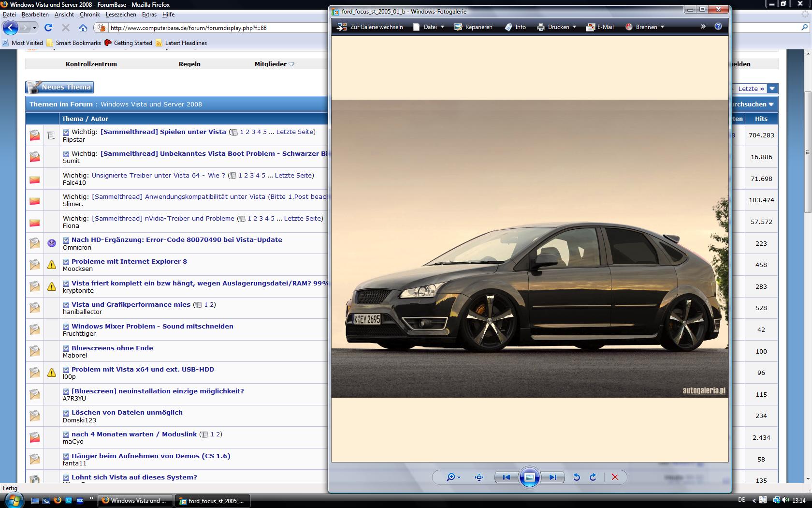Open Fotogalerie help question mark icon

tap(718, 27)
